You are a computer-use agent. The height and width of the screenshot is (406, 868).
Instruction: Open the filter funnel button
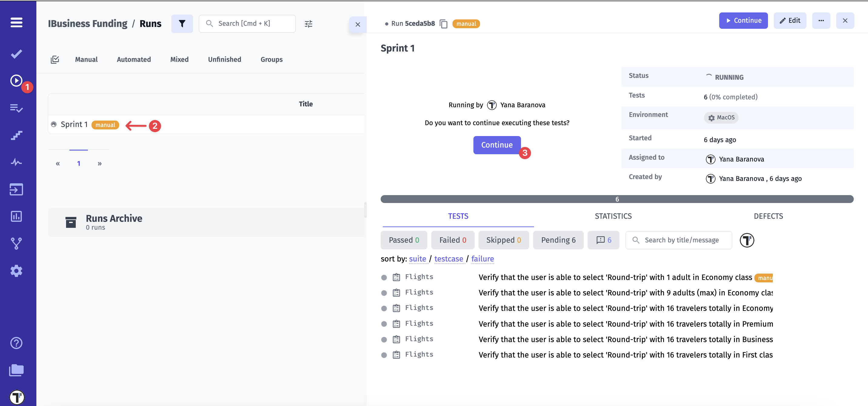[x=182, y=24]
